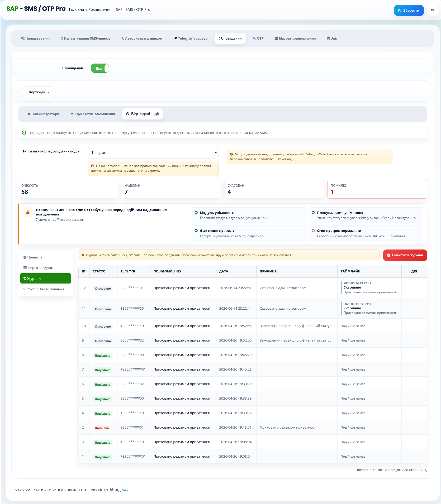
Task: Click the Головна breadcrumb link
Action: 77,9
